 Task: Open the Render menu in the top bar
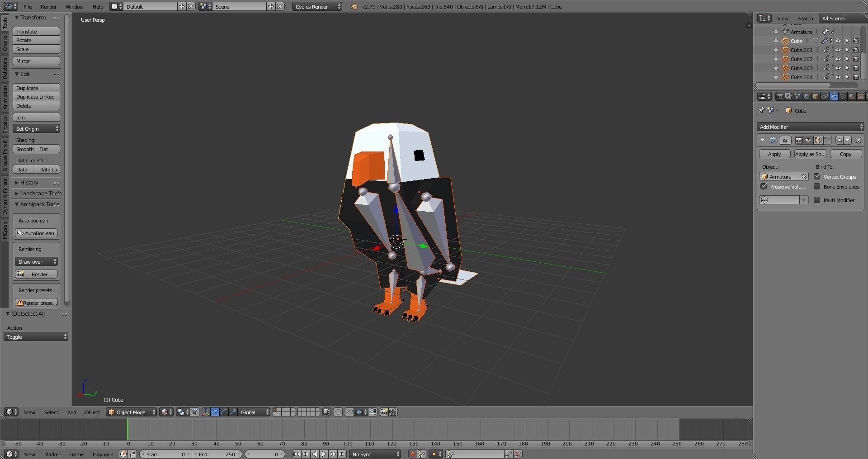(48, 6)
